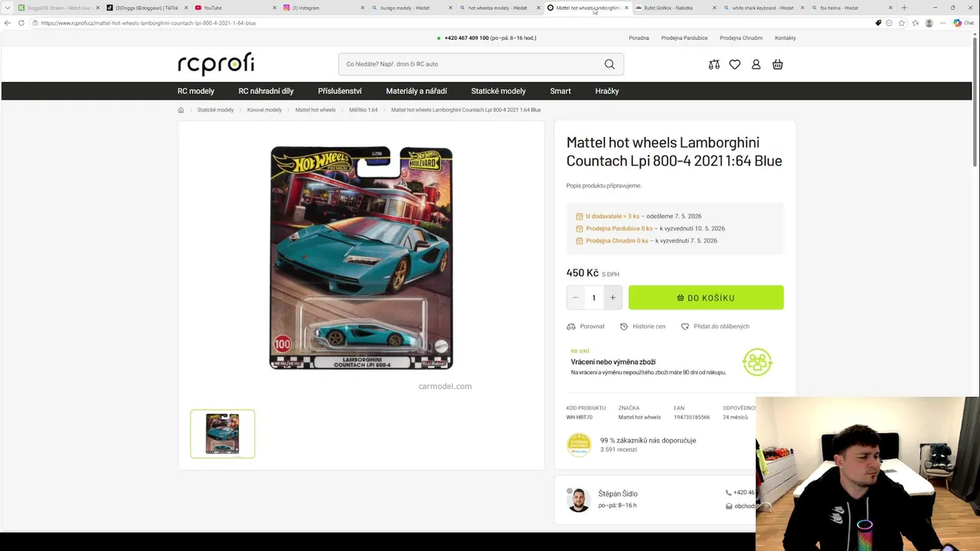Open Statické modely menu
The image size is (980, 551).
[x=498, y=91]
